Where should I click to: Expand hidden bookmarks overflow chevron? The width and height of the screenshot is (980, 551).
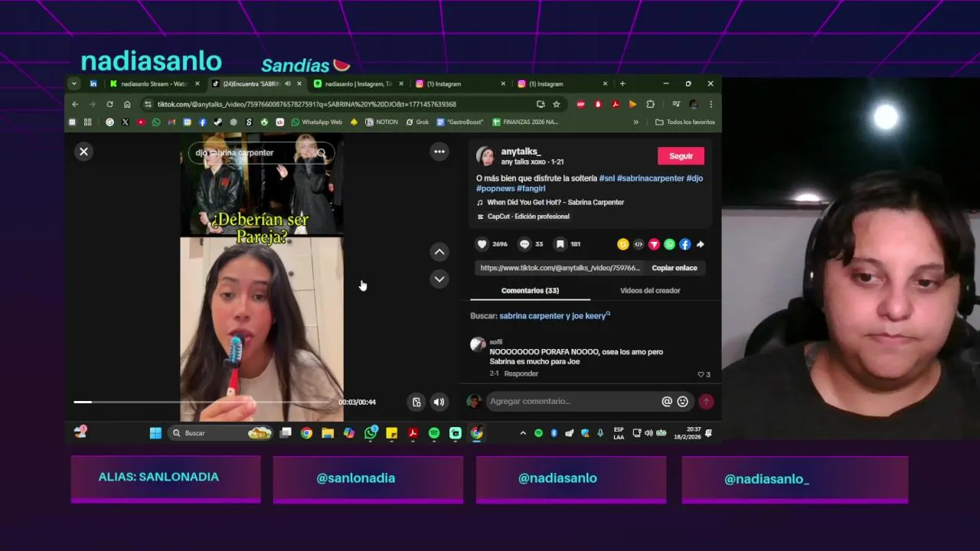click(x=635, y=122)
